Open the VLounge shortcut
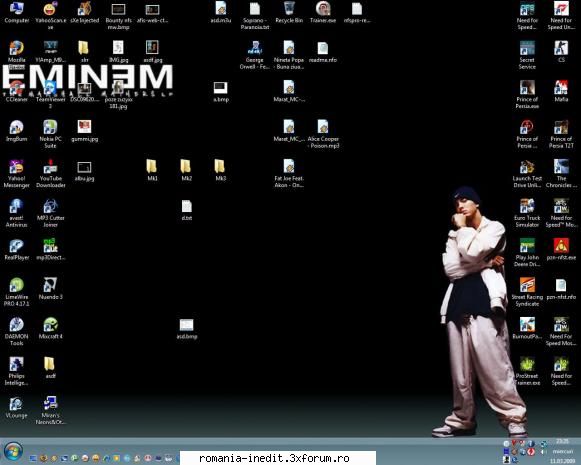The height and width of the screenshot is (465, 581). click(x=16, y=408)
